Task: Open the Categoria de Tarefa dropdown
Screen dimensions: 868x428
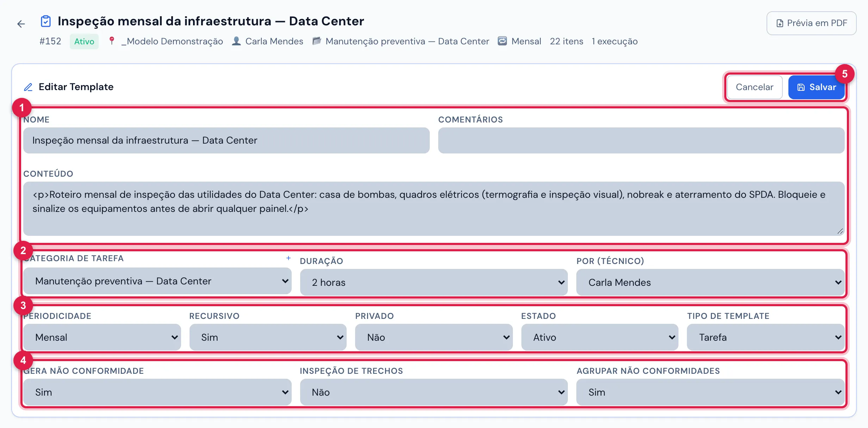Action: [157, 281]
